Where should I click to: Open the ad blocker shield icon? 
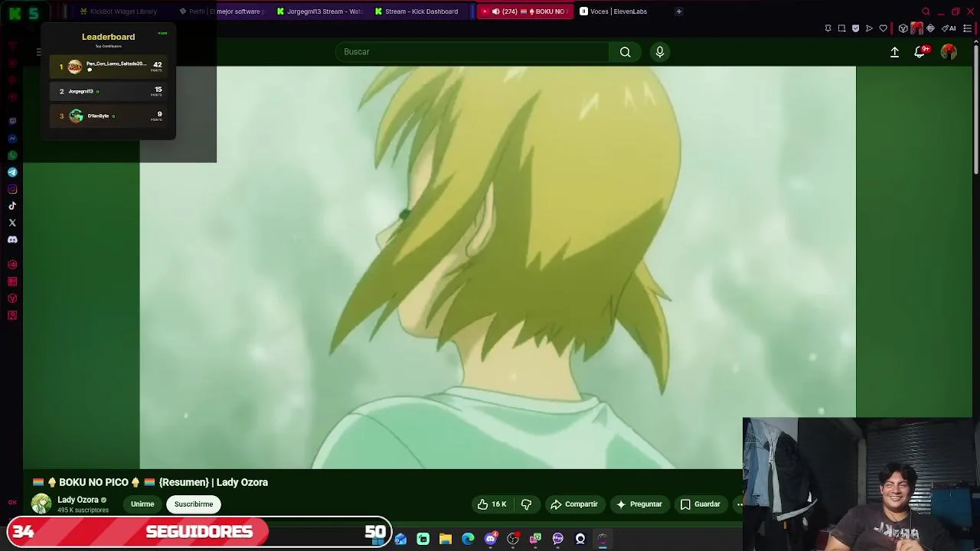point(855,28)
